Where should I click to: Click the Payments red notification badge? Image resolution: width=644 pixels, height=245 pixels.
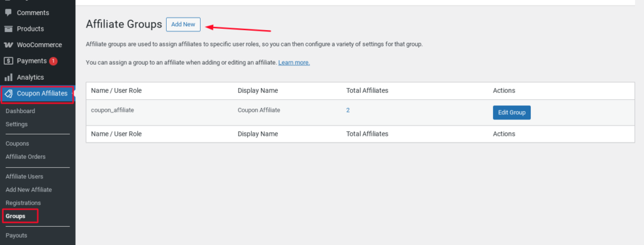tap(53, 61)
